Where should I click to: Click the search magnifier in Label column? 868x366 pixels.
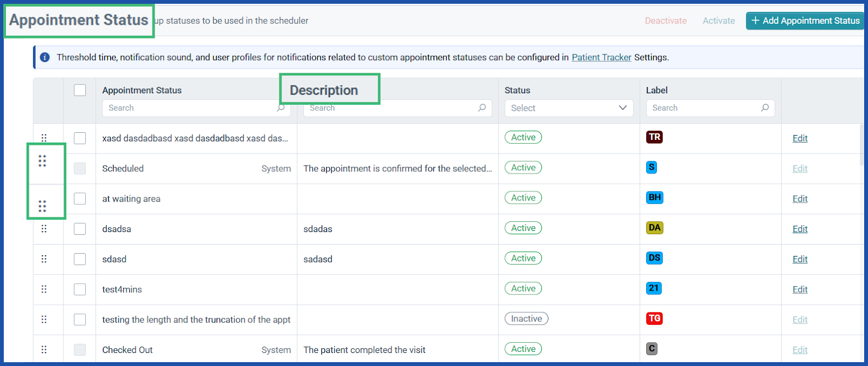pyautogui.click(x=765, y=108)
